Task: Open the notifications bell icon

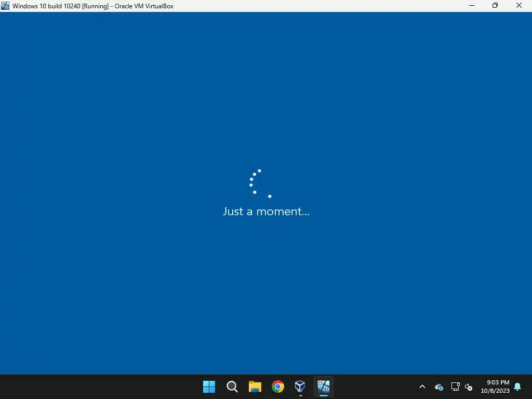Action: click(x=518, y=387)
